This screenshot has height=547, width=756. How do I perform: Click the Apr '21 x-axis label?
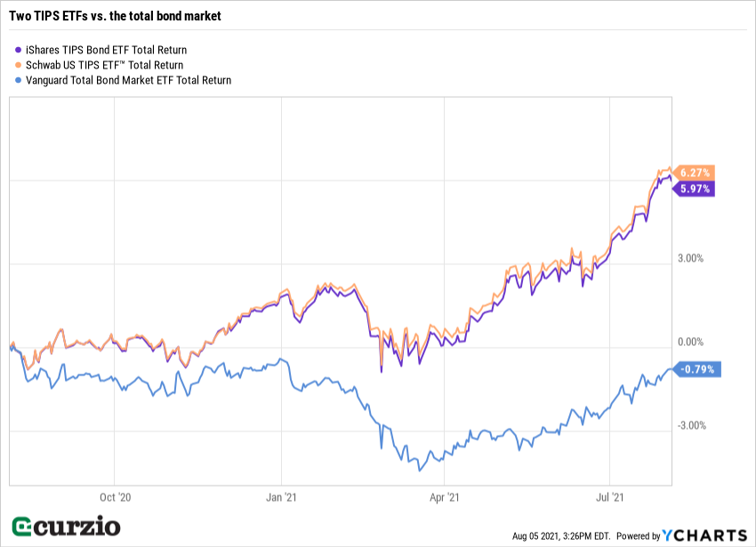click(x=445, y=499)
